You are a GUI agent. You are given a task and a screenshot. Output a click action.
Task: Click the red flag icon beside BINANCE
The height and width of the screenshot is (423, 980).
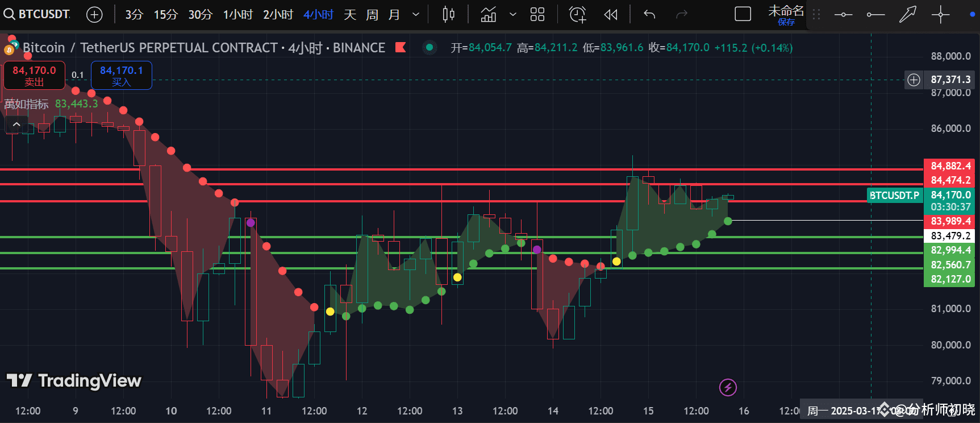401,47
